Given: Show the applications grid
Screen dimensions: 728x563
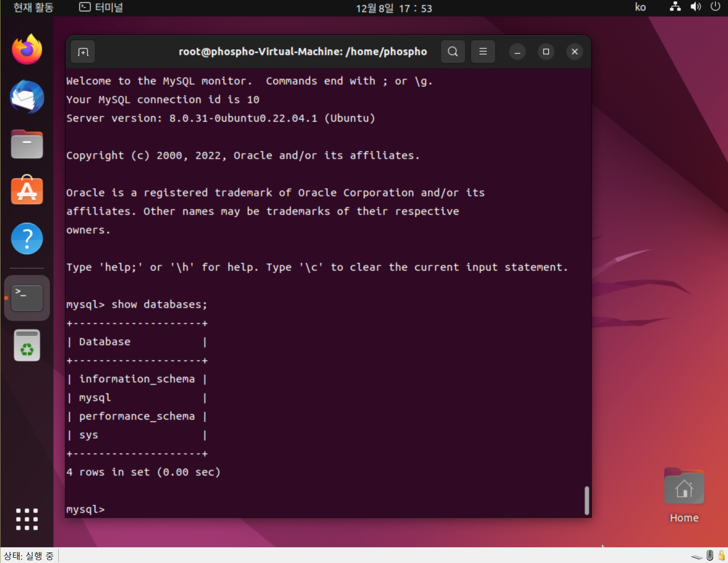Looking at the screenshot, I should pyautogui.click(x=27, y=519).
